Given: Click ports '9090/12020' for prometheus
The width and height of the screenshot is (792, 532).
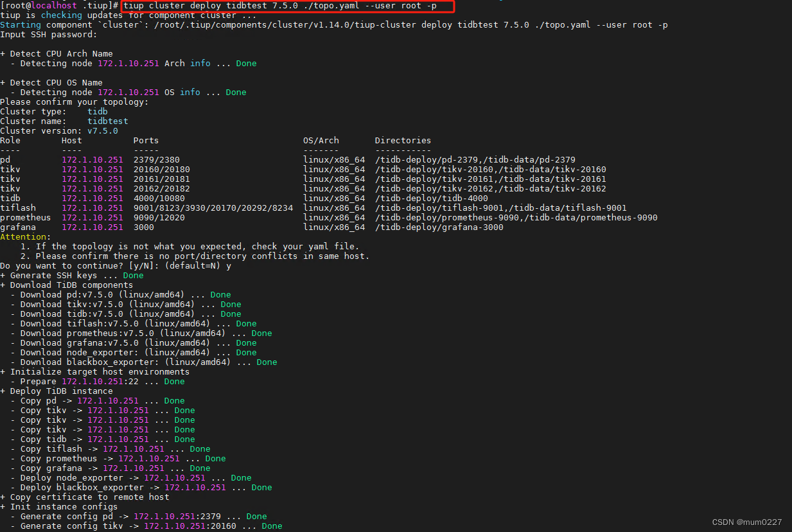Looking at the screenshot, I should [x=159, y=218].
